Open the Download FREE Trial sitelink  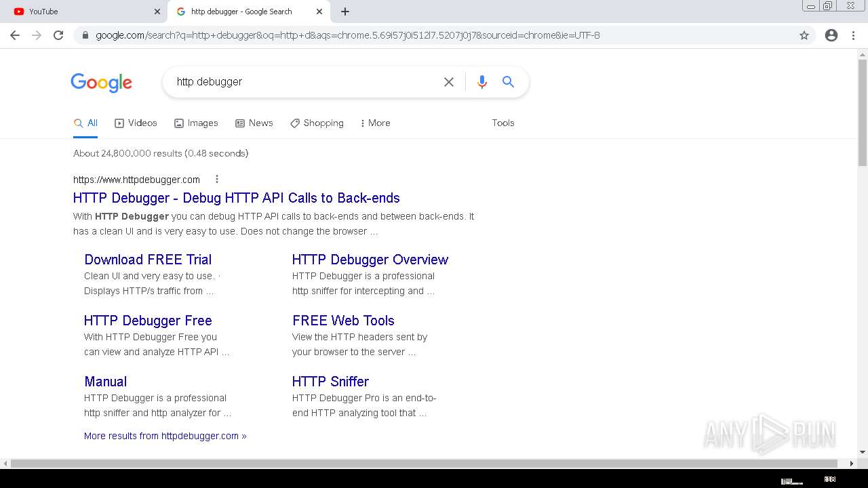[x=148, y=260]
